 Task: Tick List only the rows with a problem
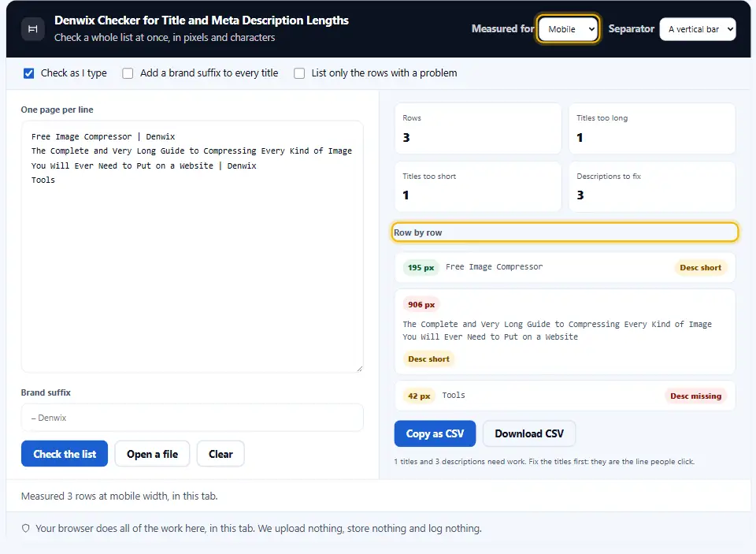coord(299,73)
